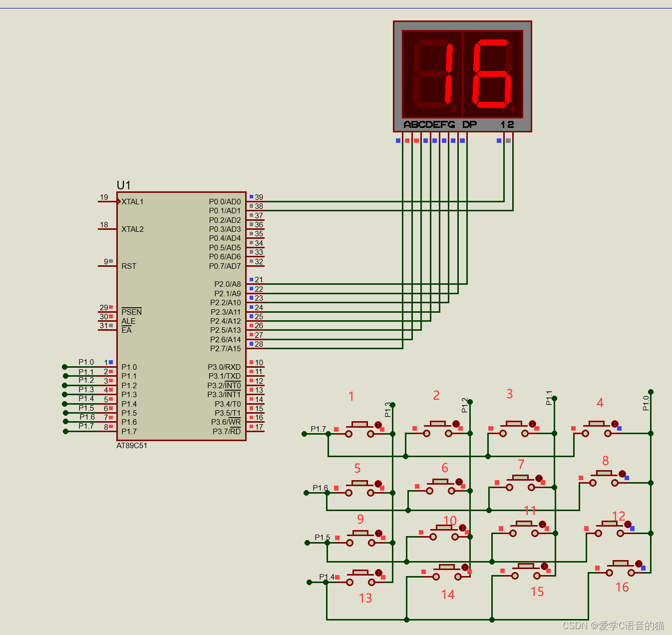The width and height of the screenshot is (672, 635).
Task: Click pin number 32 beside P0.7/AD7
Action: point(259,261)
